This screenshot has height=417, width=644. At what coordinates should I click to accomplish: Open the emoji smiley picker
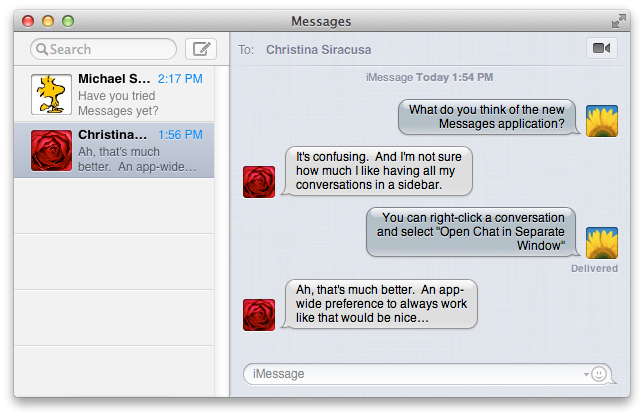coord(599,374)
